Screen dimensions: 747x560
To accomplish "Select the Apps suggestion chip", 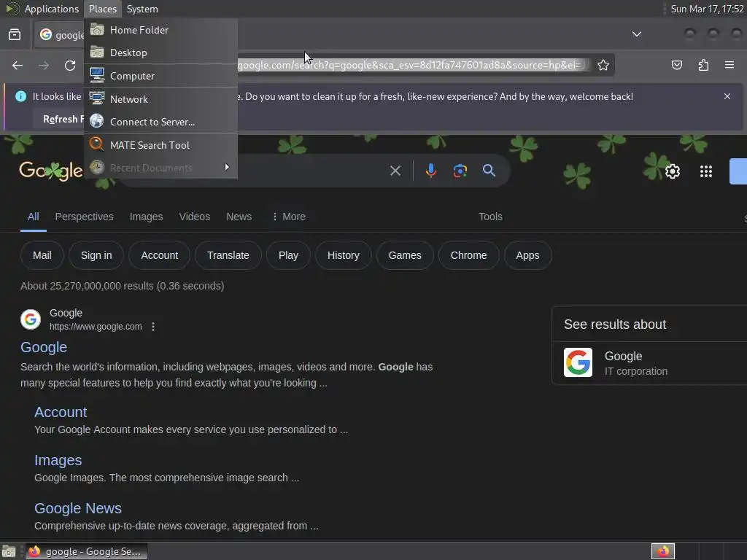I will [x=528, y=255].
